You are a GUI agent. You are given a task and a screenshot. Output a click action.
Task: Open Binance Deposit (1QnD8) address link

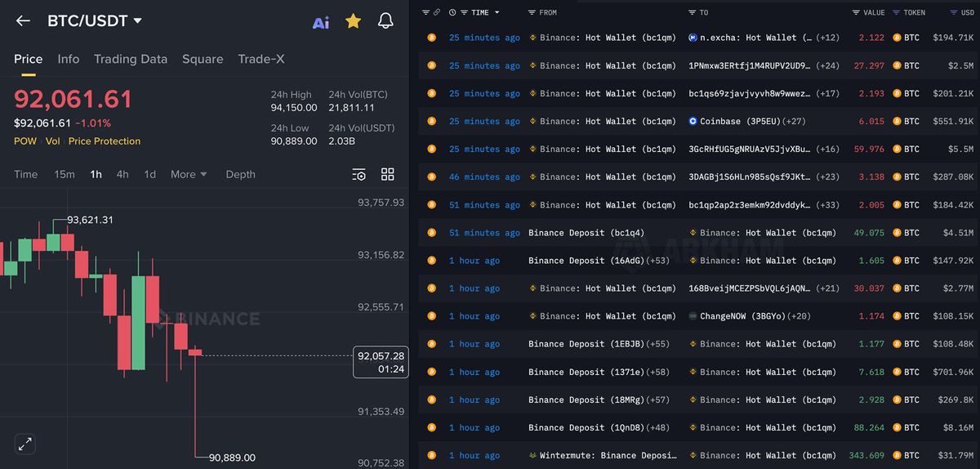(x=586, y=427)
